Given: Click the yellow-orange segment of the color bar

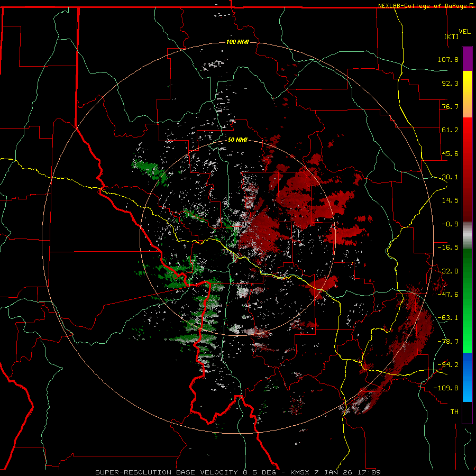Looking at the screenshot, I should [467, 94].
